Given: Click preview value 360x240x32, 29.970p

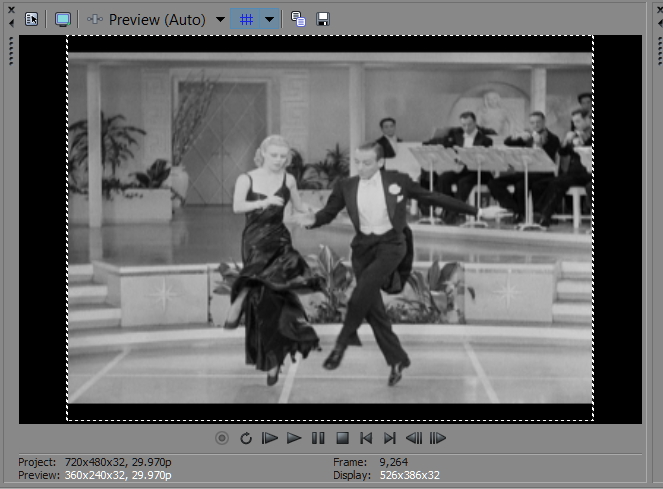Looking at the screenshot, I should [x=118, y=475].
